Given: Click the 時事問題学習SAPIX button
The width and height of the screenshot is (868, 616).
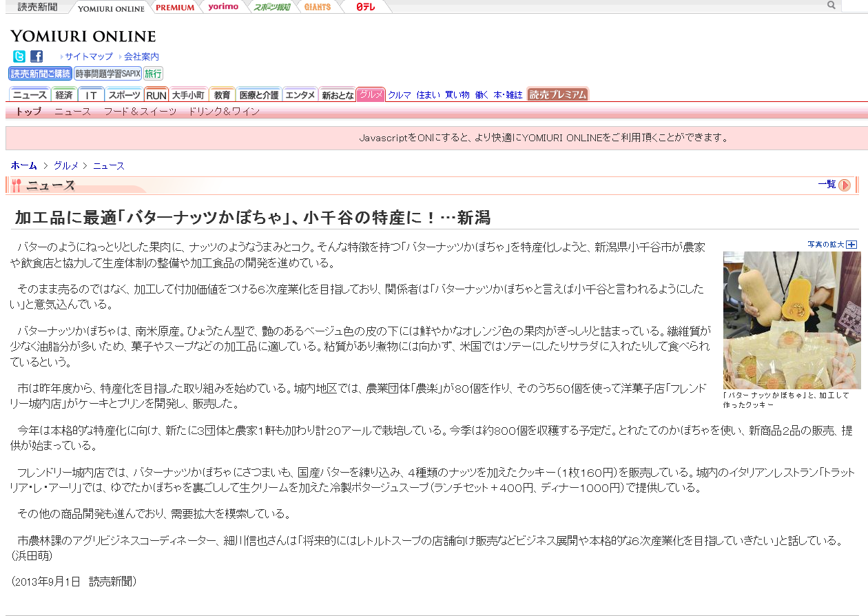Looking at the screenshot, I should click(107, 74).
